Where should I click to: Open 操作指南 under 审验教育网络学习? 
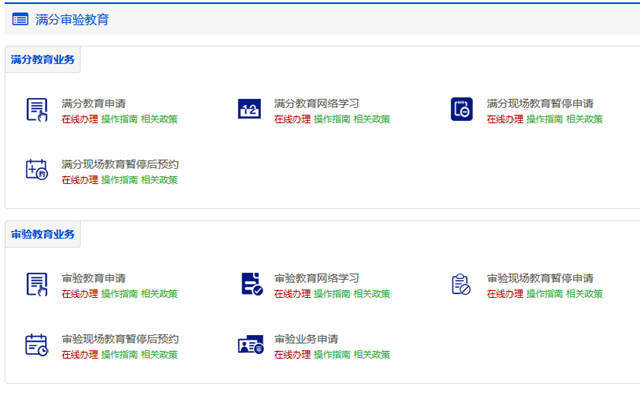click(x=332, y=294)
